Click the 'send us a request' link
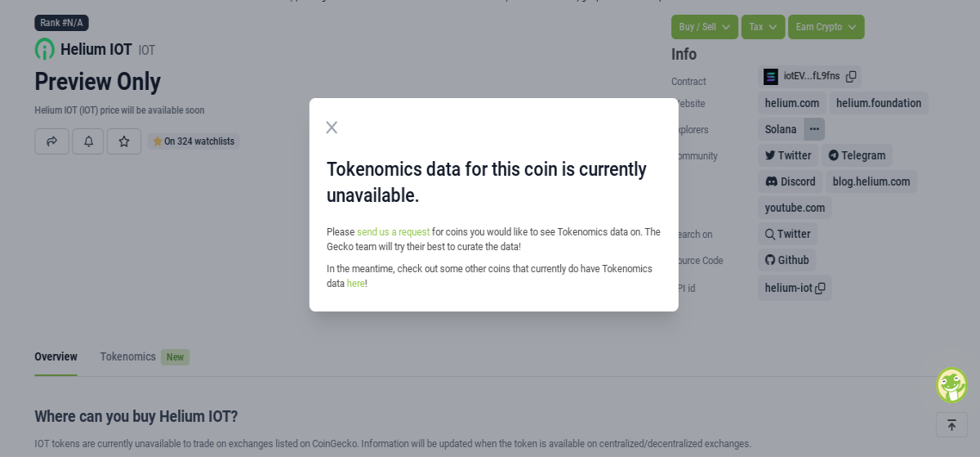 (x=393, y=232)
